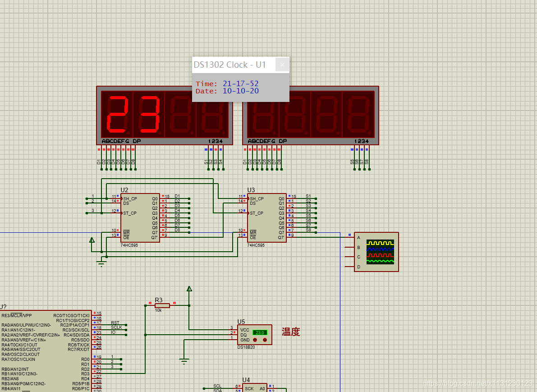The image size is (537, 392).
Task: Select the U5 DS18B20 temperature sensor
Action: [x=254, y=335]
